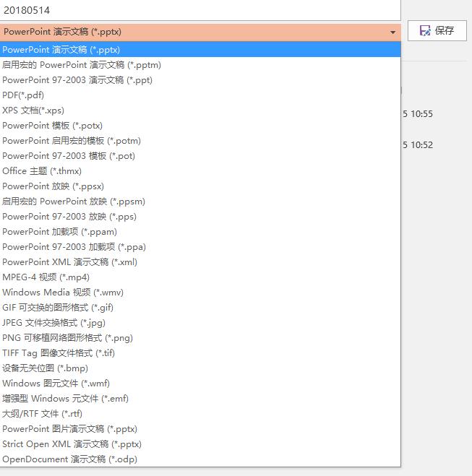Viewport: 472px width, 476px height.
Task: Select PowerPoint 启用宏的模板 (*.potm)
Action: [200, 141]
